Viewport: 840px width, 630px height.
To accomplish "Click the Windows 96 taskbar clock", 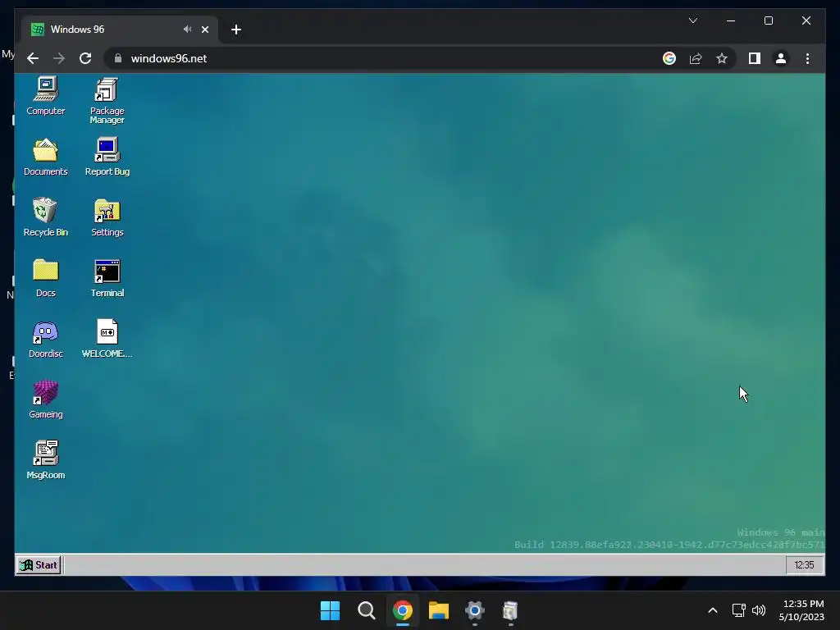I will [804, 564].
